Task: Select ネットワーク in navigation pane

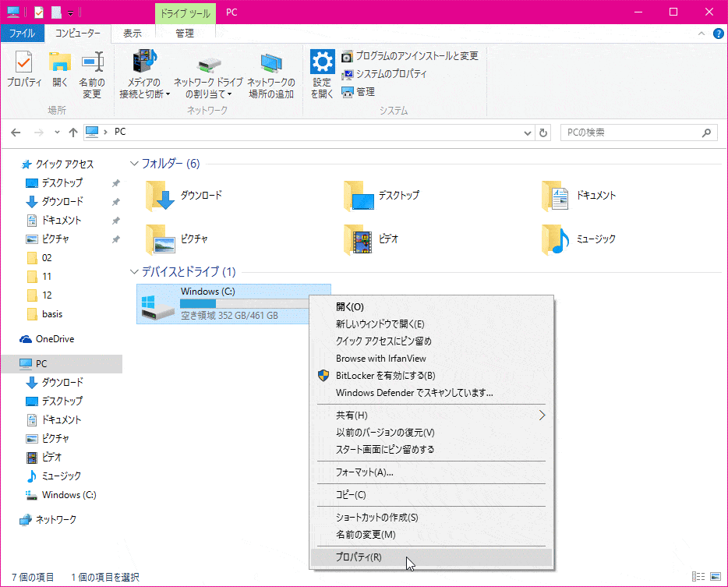Action: tap(48, 520)
